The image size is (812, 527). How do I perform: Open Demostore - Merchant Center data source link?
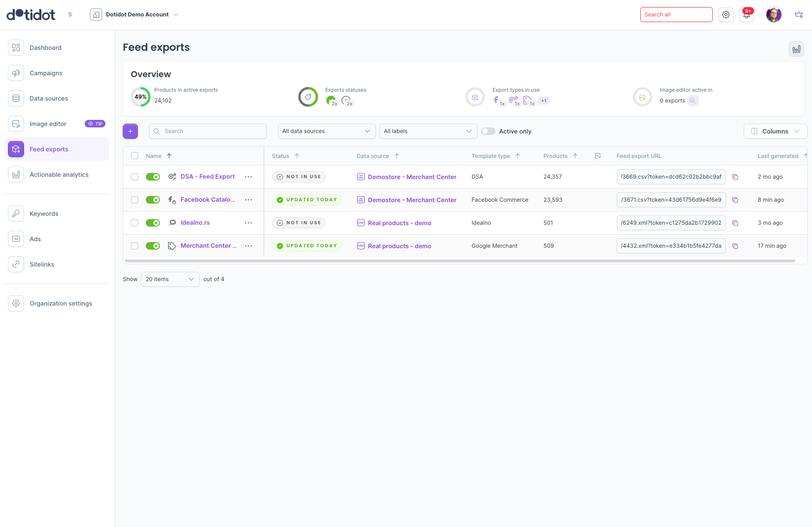[412, 177]
